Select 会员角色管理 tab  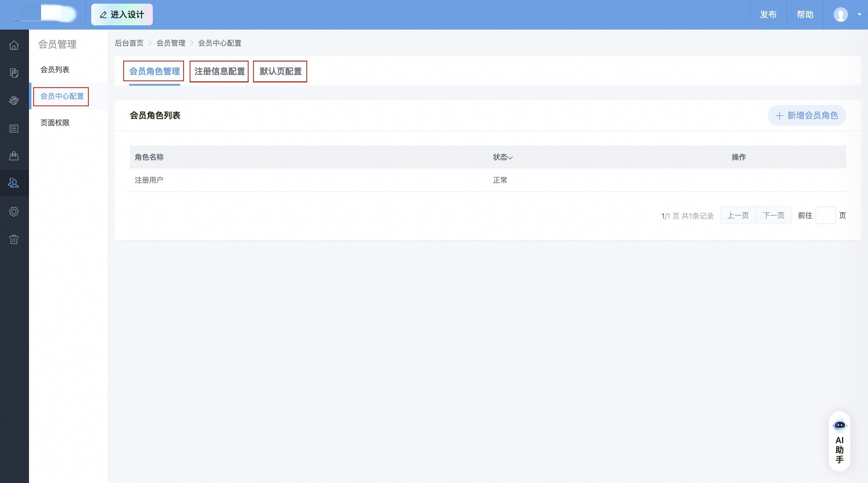(154, 72)
